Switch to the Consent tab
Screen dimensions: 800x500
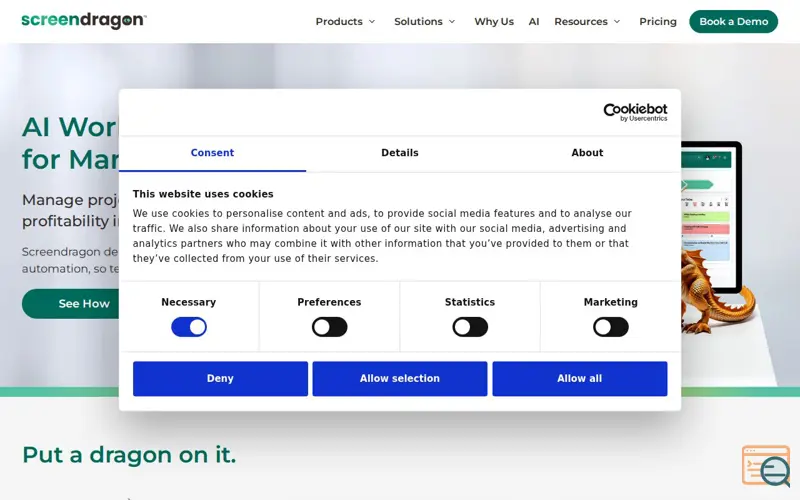click(212, 153)
